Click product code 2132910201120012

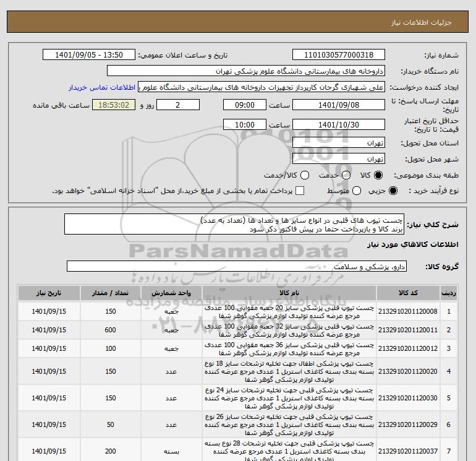(x=408, y=348)
